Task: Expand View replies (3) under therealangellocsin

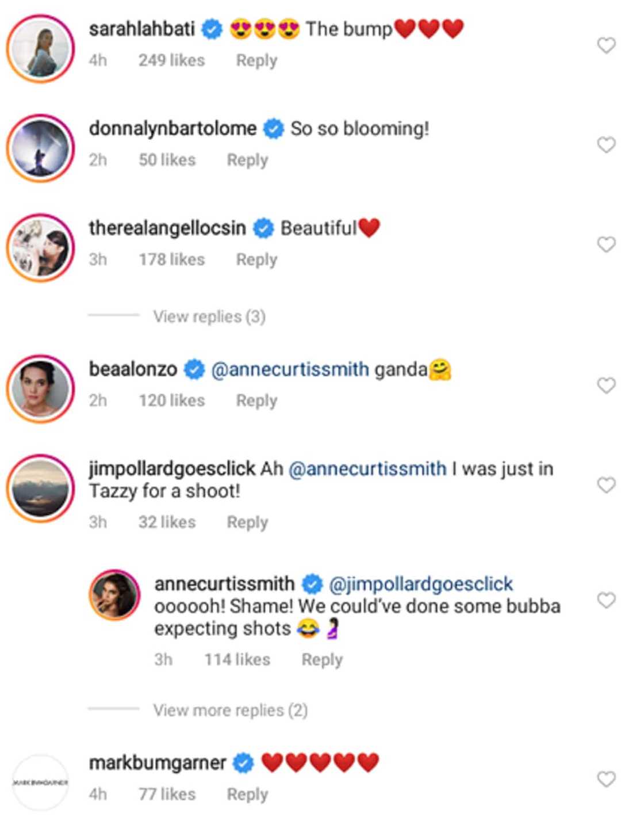Action: pyautogui.click(x=210, y=316)
